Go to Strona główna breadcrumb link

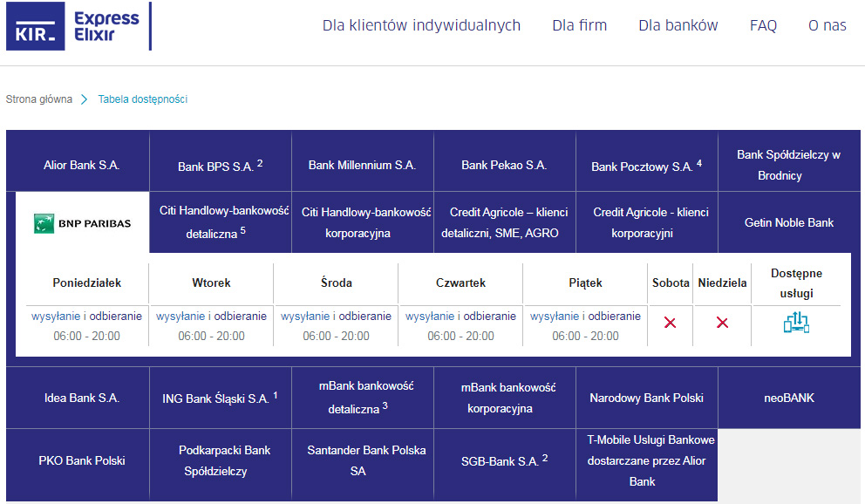click(x=38, y=99)
